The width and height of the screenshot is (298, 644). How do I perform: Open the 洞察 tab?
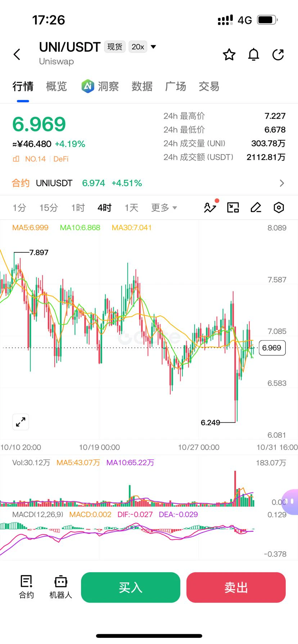pos(108,86)
